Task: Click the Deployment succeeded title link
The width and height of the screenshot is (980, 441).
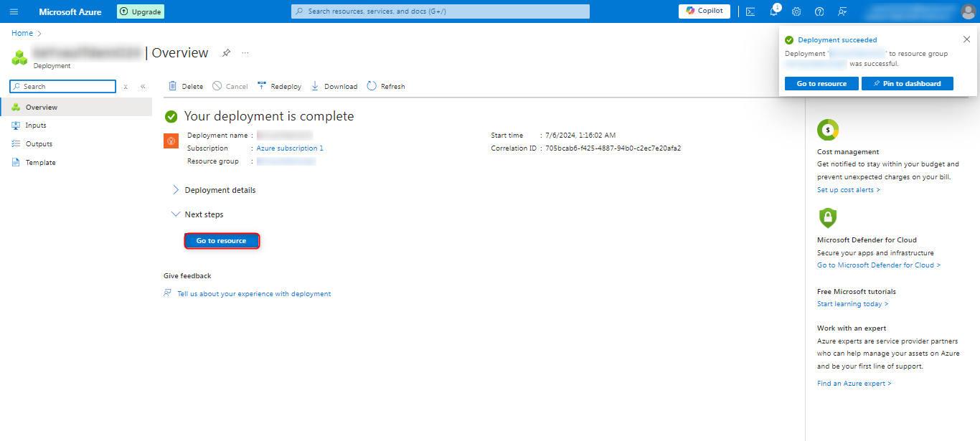Action: coord(837,40)
